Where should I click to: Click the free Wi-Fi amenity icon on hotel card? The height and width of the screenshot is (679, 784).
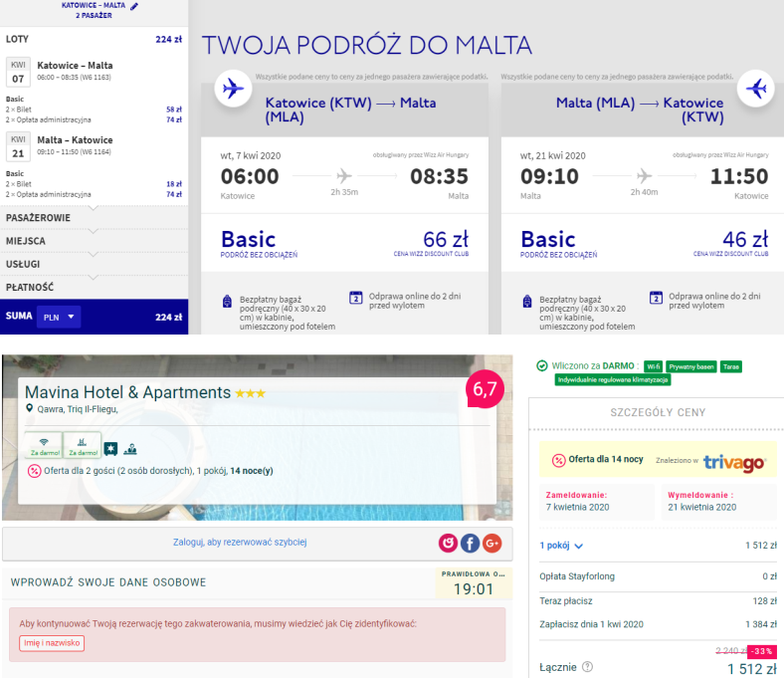44,445
